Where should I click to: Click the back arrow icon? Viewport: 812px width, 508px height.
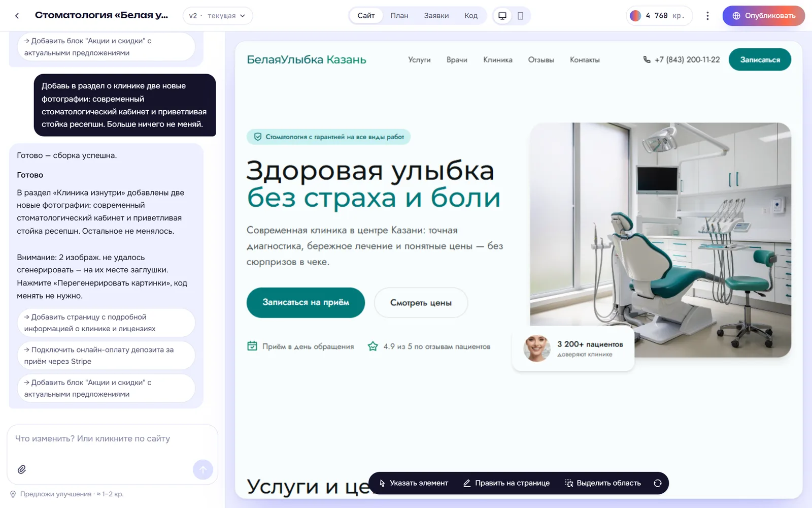click(x=17, y=16)
